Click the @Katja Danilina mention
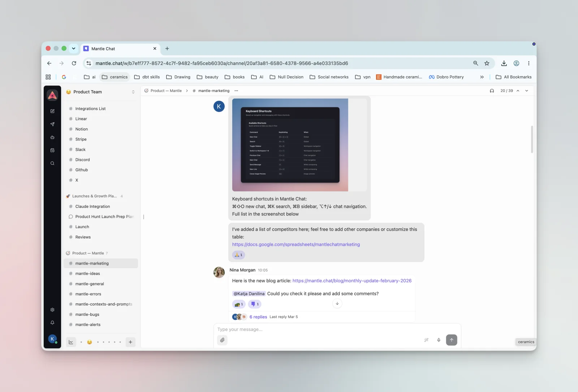 click(x=249, y=294)
